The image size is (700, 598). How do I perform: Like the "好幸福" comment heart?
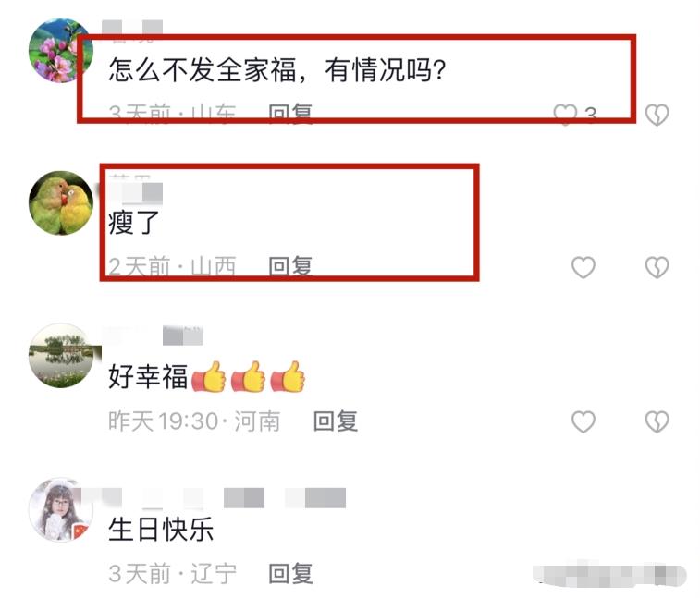(x=583, y=421)
